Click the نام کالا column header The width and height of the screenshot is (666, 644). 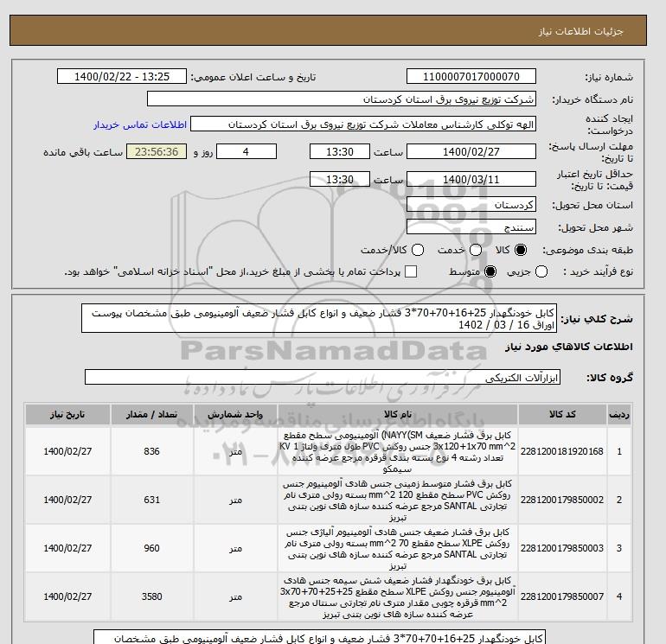click(398, 414)
